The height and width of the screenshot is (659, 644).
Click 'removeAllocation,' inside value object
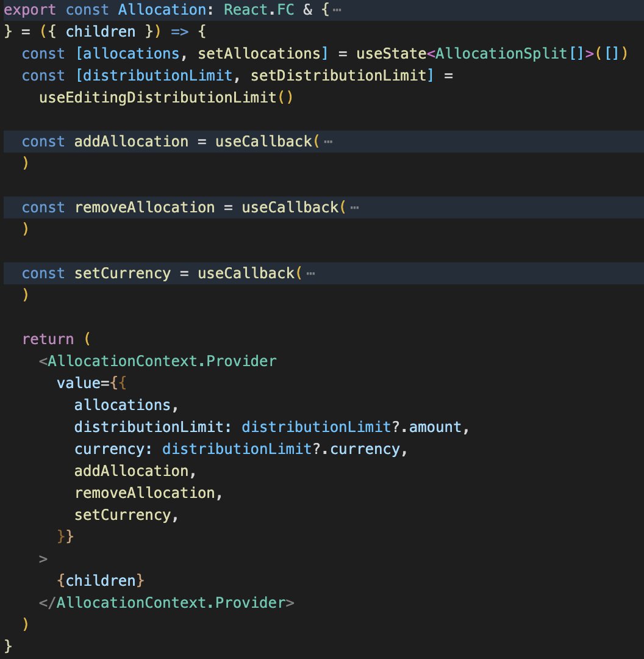pos(148,493)
